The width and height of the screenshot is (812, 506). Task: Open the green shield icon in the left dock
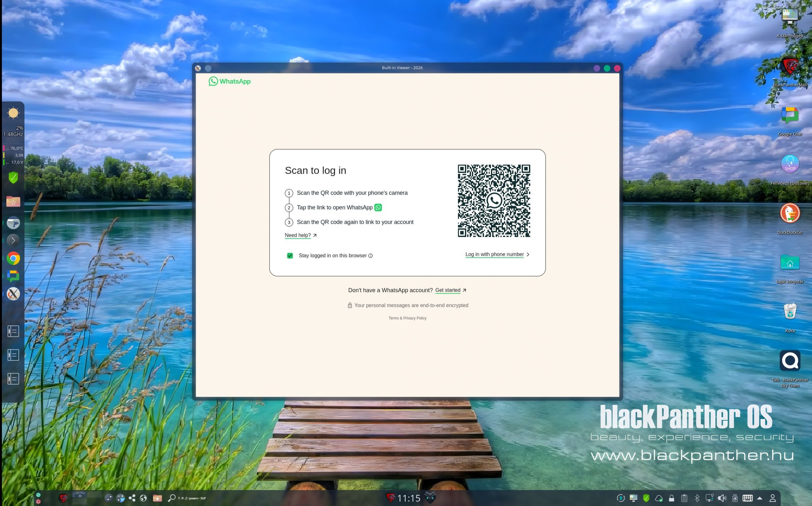[x=13, y=178]
